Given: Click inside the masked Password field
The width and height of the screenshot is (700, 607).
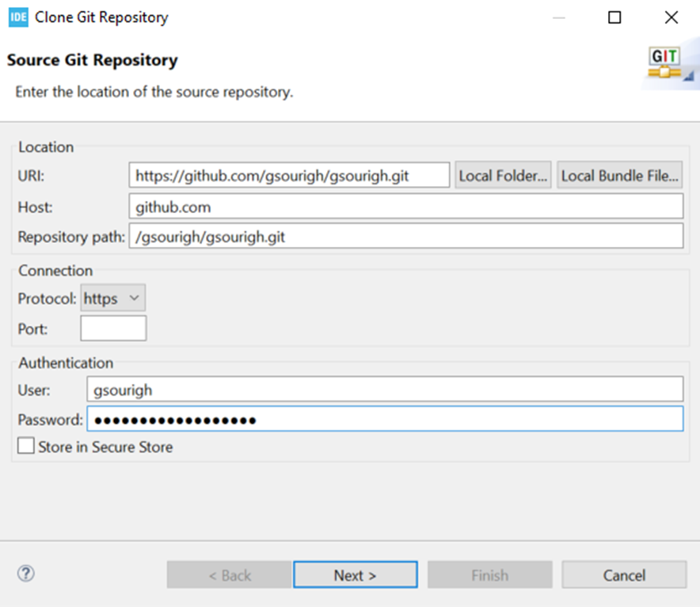Looking at the screenshot, I should (385, 419).
